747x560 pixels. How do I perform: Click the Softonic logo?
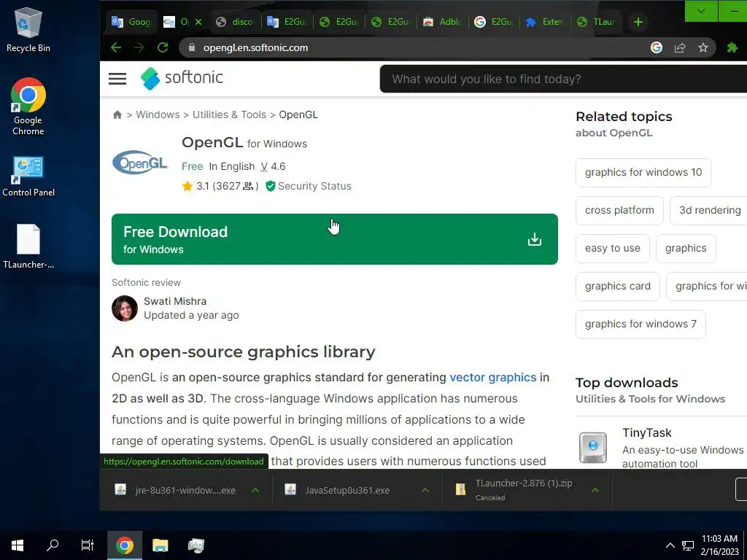click(182, 78)
